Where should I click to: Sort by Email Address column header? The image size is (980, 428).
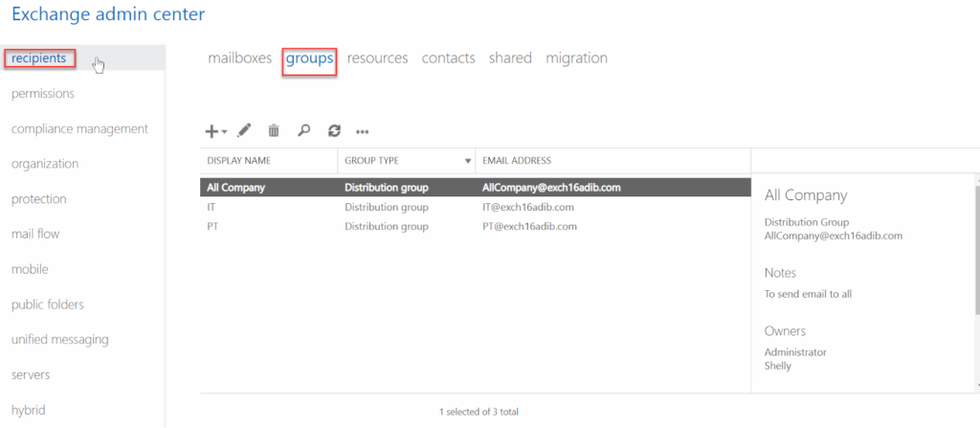[x=517, y=161]
